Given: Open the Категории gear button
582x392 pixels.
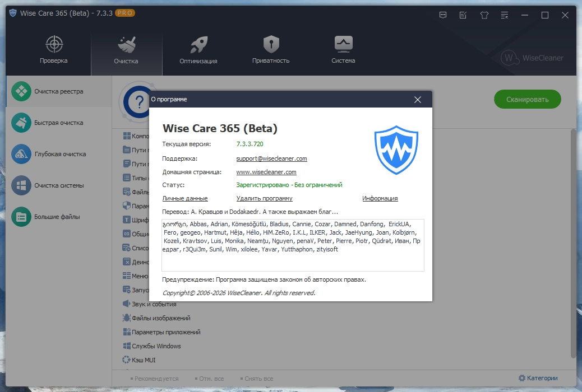Looking at the screenshot, I should tap(538, 378).
